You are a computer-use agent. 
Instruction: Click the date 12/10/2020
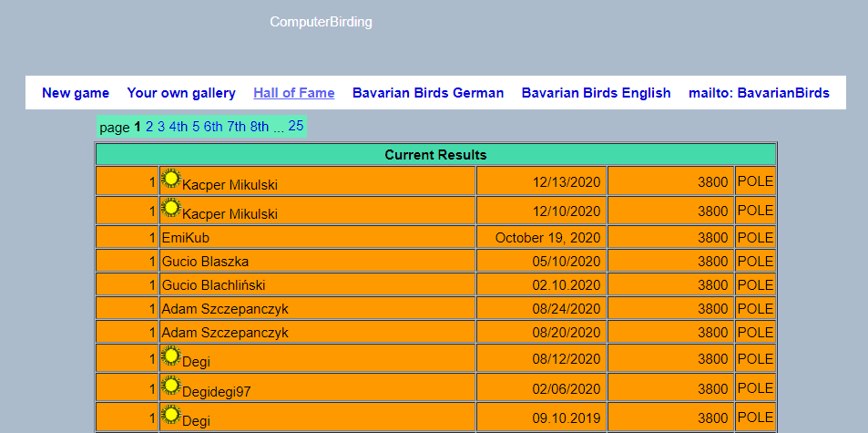pyautogui.click(x=567, y=211)
